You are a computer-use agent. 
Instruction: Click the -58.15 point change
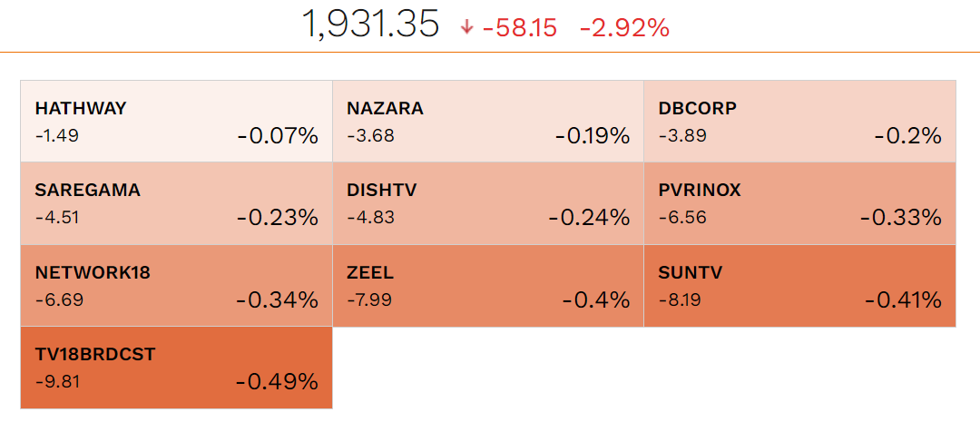pyautogui.click(x=519, y=28)
